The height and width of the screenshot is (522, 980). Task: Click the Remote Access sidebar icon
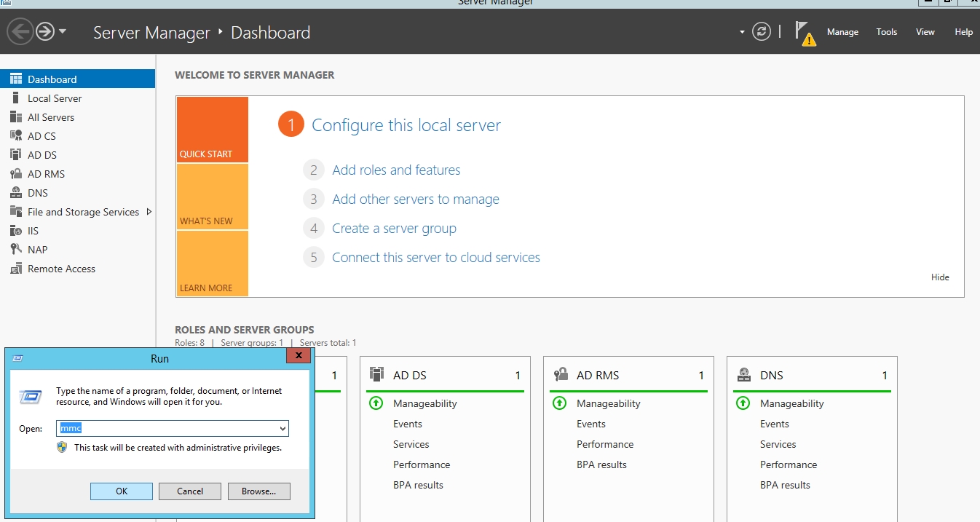tap(16, 269)
